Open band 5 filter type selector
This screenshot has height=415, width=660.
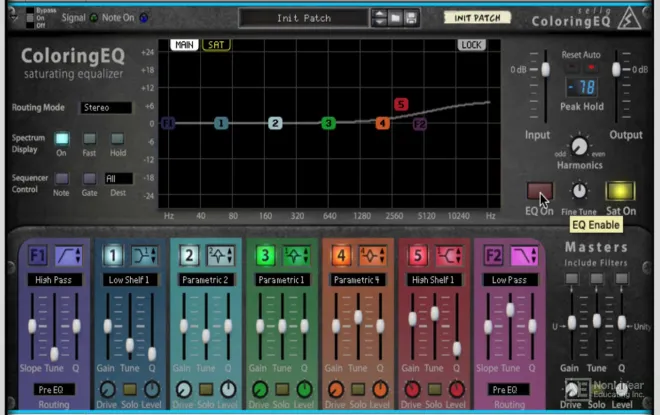[449, 255]
